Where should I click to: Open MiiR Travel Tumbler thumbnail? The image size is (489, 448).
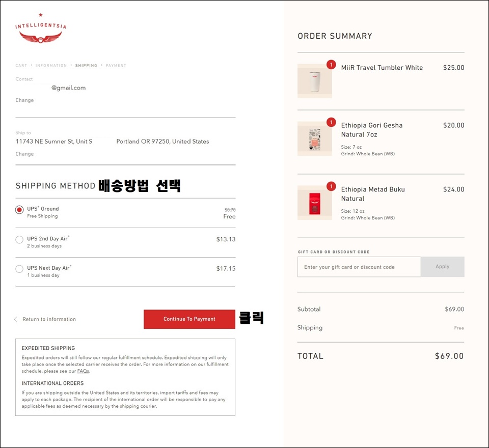coord(315,81)
